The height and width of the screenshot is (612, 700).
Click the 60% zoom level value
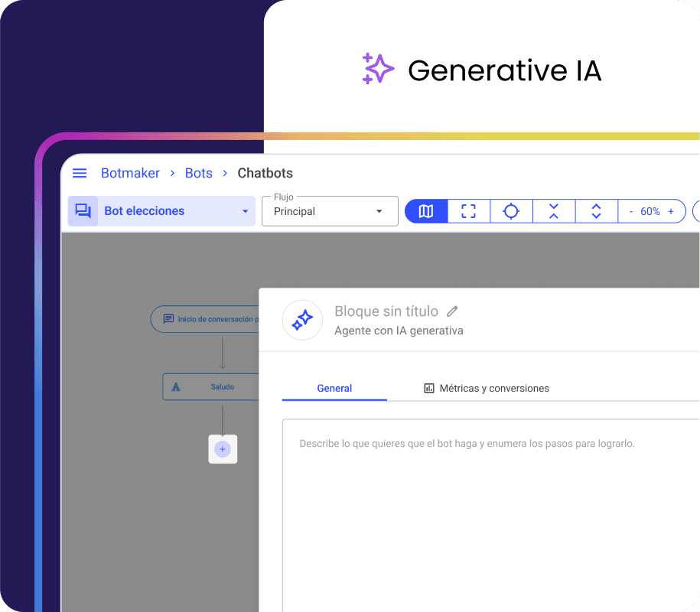click(650, 212)
